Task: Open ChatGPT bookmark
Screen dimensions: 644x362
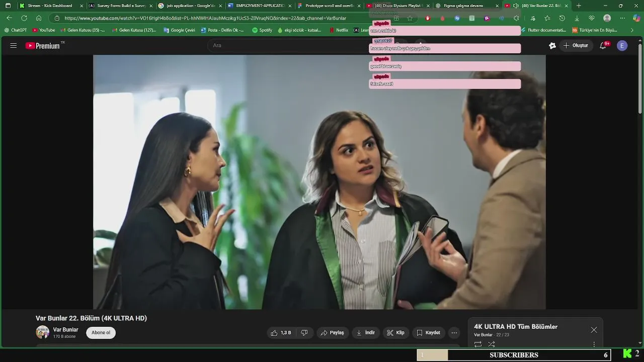Action: pos(16,30)
